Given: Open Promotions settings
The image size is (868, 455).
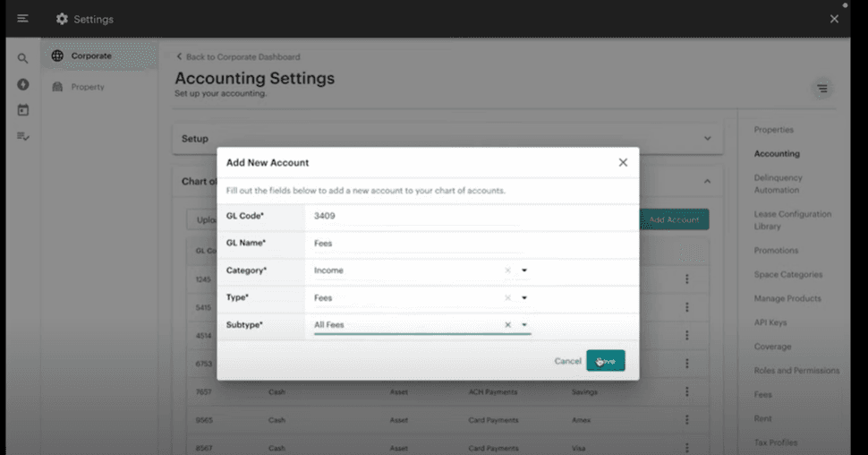Looking at the screenshot, I should 776,251.
